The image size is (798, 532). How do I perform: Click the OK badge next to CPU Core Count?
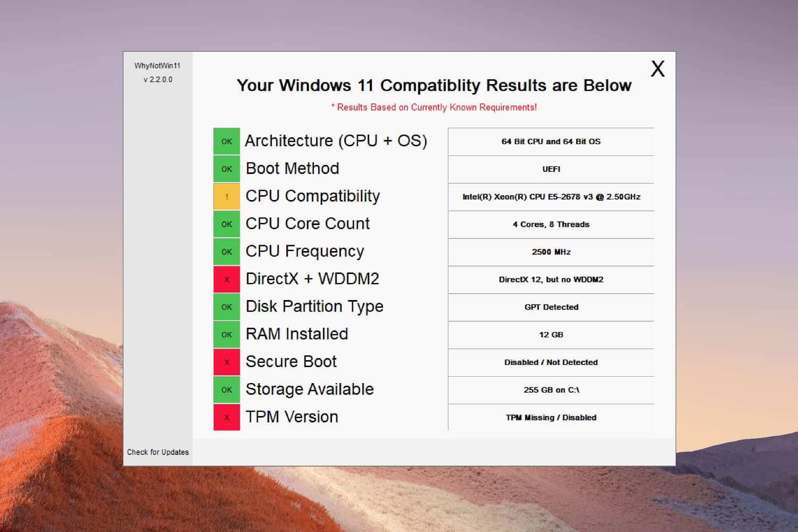[227, 225]
